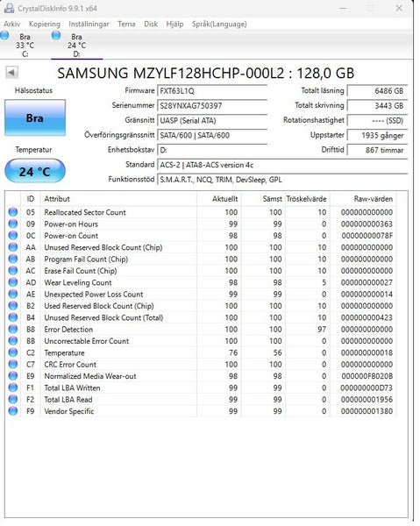The image size is (420, 526).
Task: Click status orb for Used Reserved Block Count (Chip)
Action: [13, 306]
